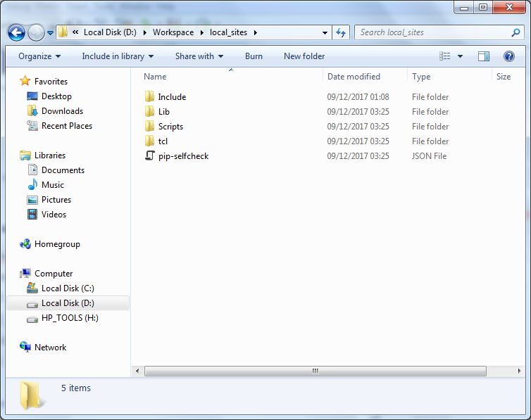
Task: Go back with the Back arrow button
Action: [16, 33]
